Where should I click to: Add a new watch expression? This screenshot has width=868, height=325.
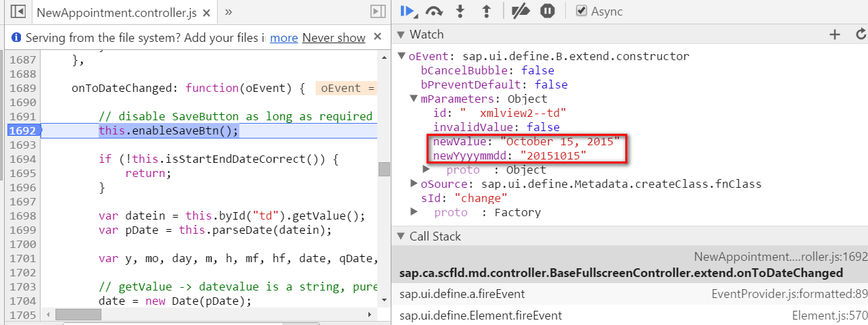835,34
